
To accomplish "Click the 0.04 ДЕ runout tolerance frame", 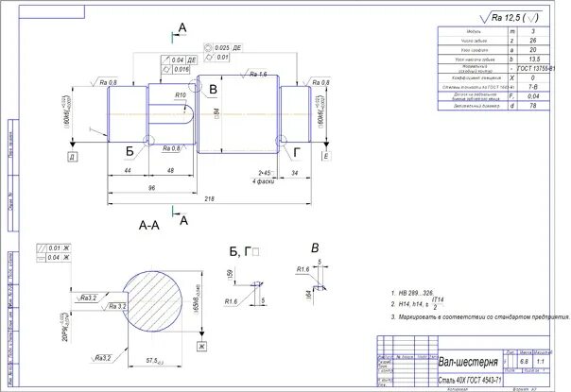I will pyautogui.click(x=180, y=60).
